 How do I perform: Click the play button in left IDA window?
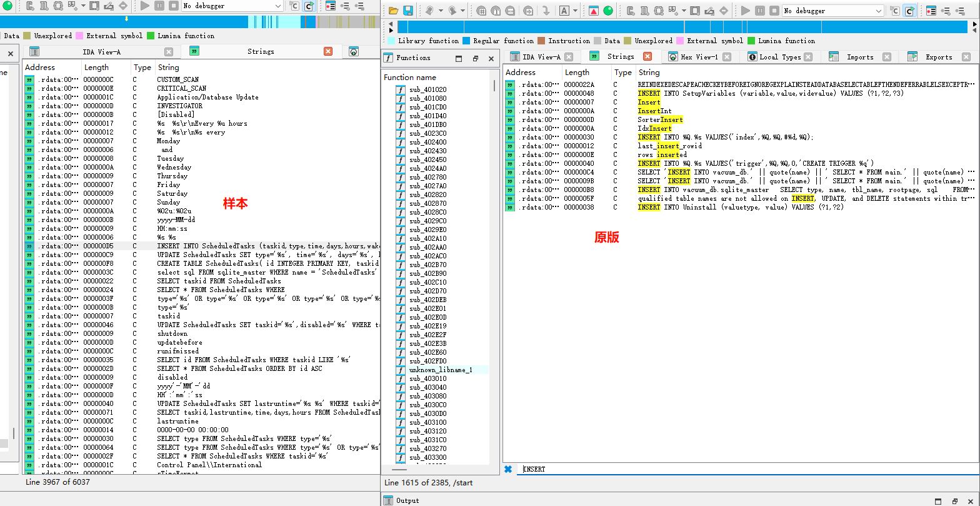point(144,6)
